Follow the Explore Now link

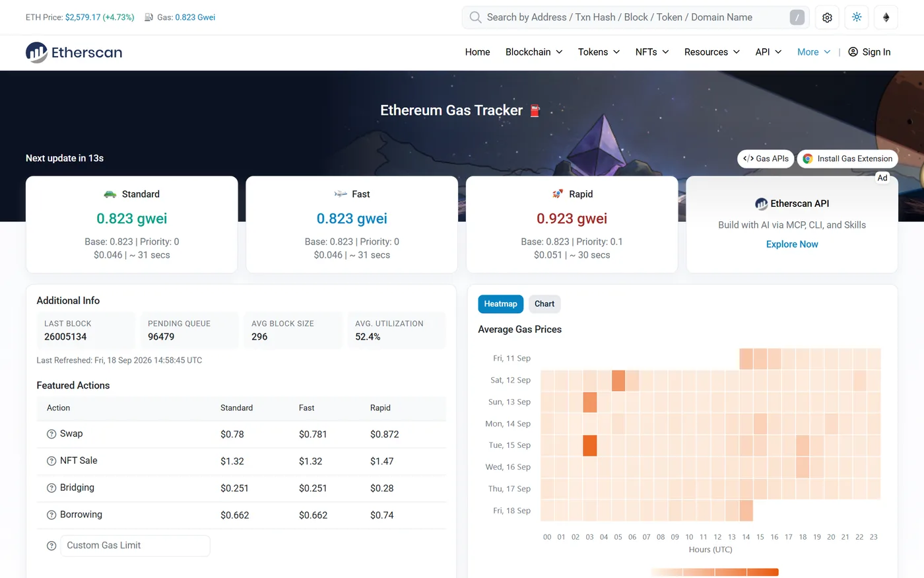pos(792,244)
